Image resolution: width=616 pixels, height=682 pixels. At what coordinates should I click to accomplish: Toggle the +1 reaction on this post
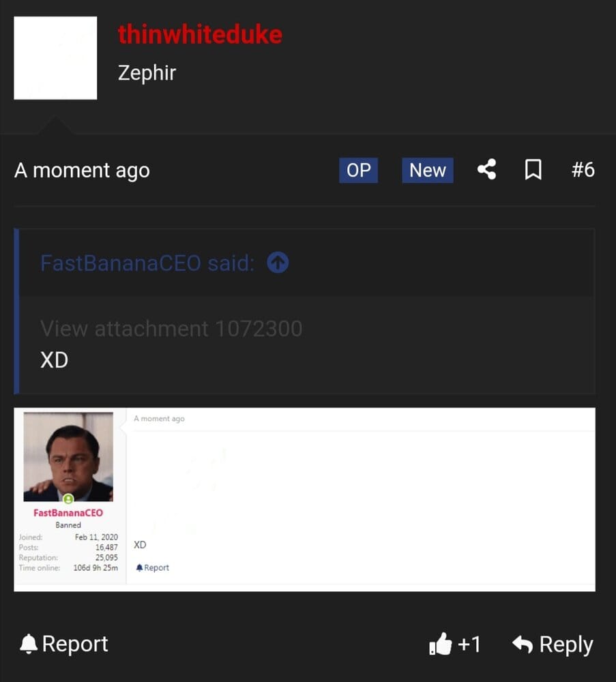coord(456,643)
